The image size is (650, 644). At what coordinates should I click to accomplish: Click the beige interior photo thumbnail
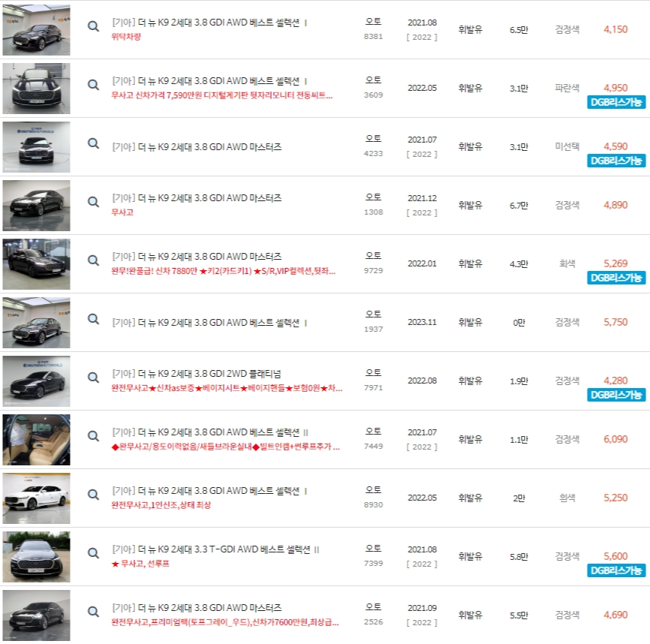click(x=36, y=439)
